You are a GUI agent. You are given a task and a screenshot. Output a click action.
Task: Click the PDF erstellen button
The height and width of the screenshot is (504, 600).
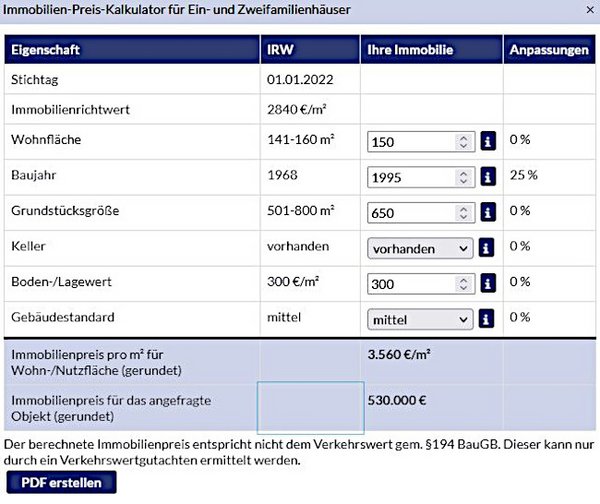(61, 482)
